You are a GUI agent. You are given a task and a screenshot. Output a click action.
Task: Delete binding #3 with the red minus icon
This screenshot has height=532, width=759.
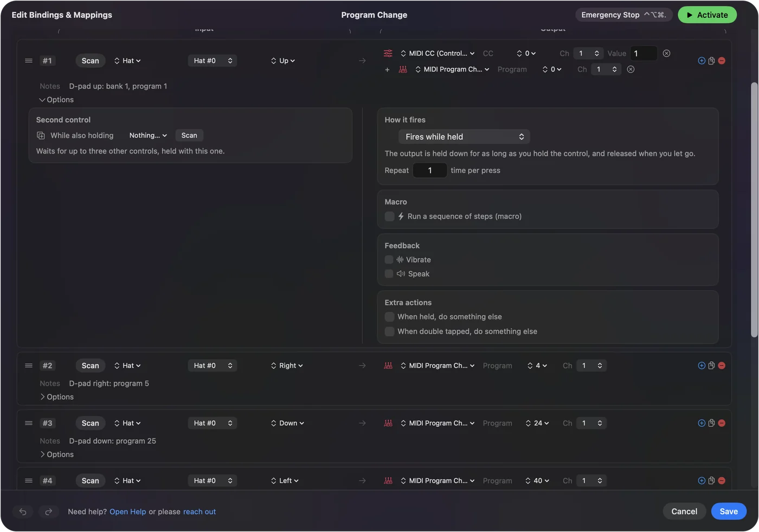[x=722, y=423]
